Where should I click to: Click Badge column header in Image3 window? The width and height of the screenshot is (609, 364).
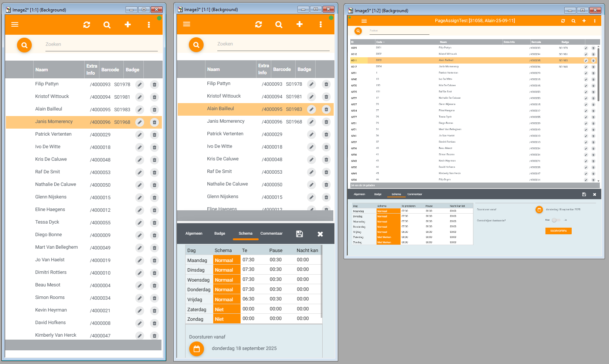(304, 69)
